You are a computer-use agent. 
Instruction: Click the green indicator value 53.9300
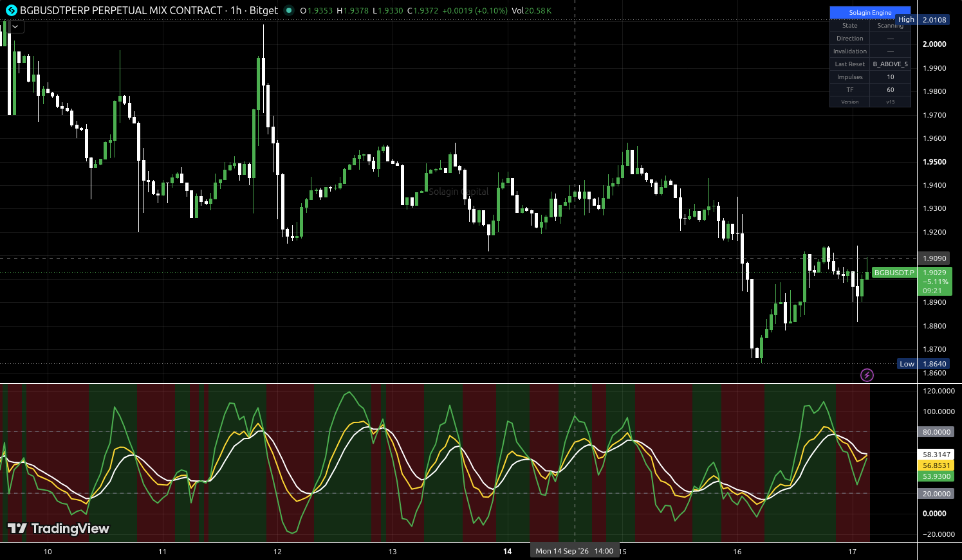click(x=936, y=476)
